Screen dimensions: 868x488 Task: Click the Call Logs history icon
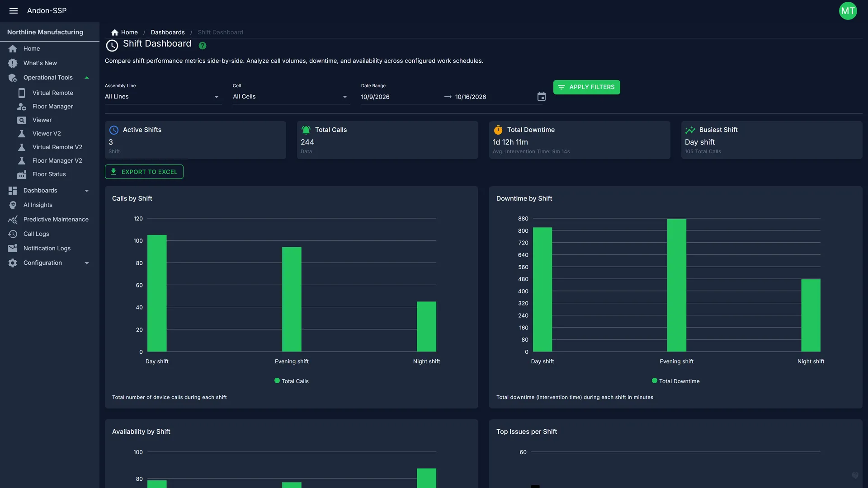13,234
